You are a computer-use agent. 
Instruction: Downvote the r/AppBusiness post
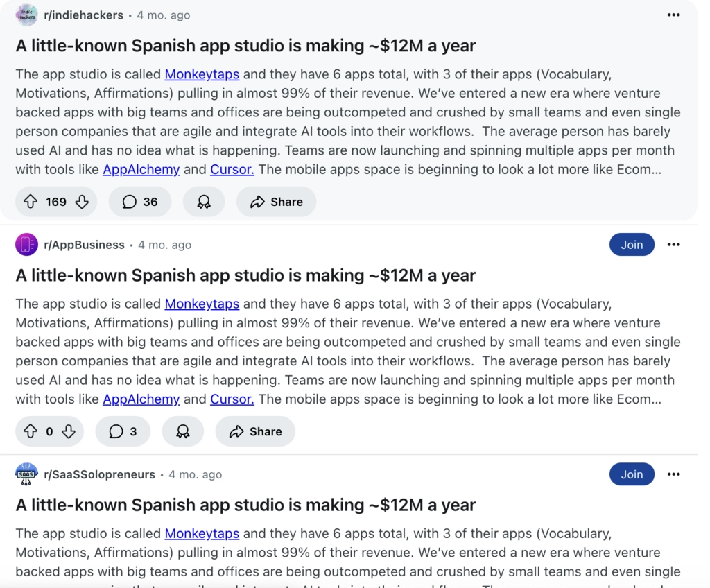coord(69,431)
